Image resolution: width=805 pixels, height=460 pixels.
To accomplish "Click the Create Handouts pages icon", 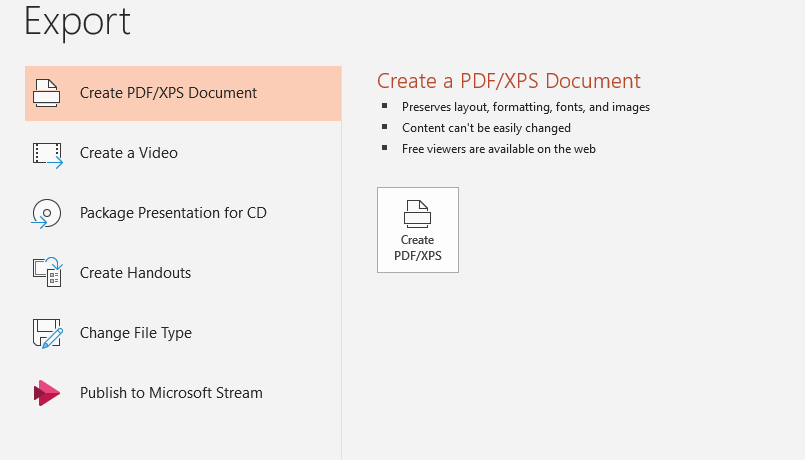I will pyautogui.click(x=47, y=273).
